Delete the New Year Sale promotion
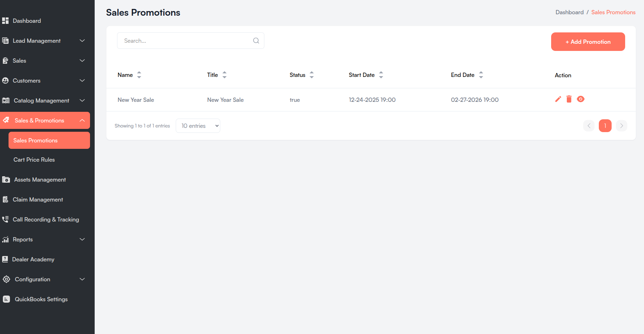Image resolution: width=644 pixels, height=334 pixels. (x=569, y=99)
